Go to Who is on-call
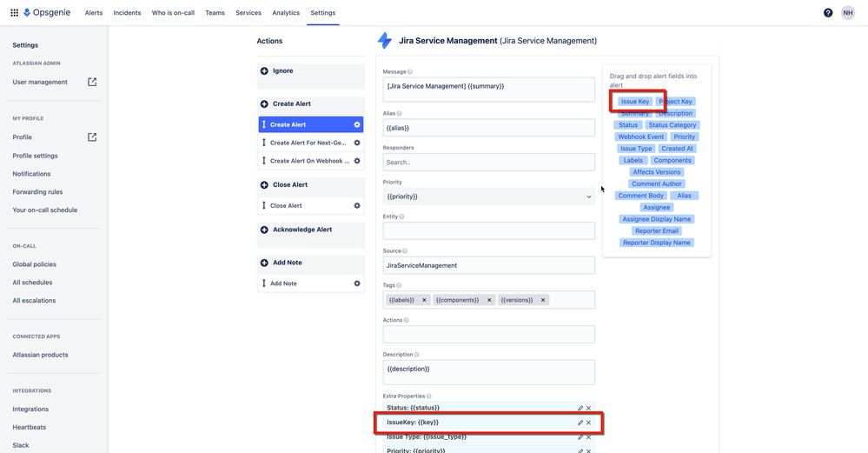 tap(173, 13)
